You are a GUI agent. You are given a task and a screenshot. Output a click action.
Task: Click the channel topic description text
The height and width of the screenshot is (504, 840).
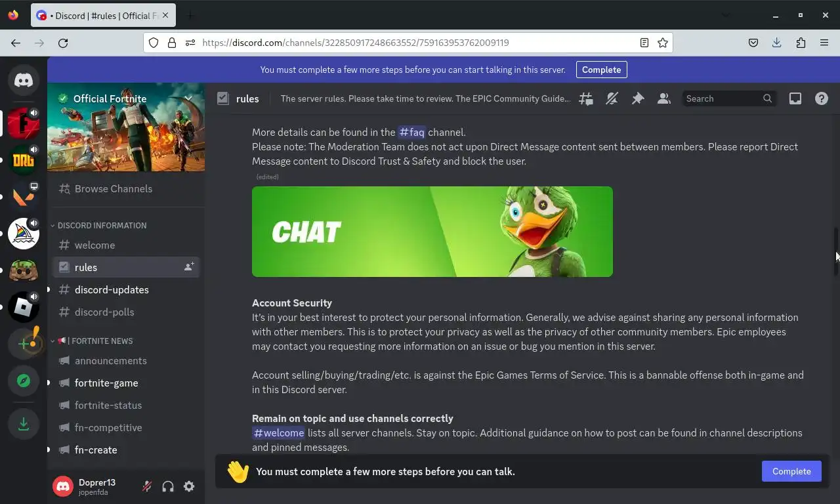(425, 98)
